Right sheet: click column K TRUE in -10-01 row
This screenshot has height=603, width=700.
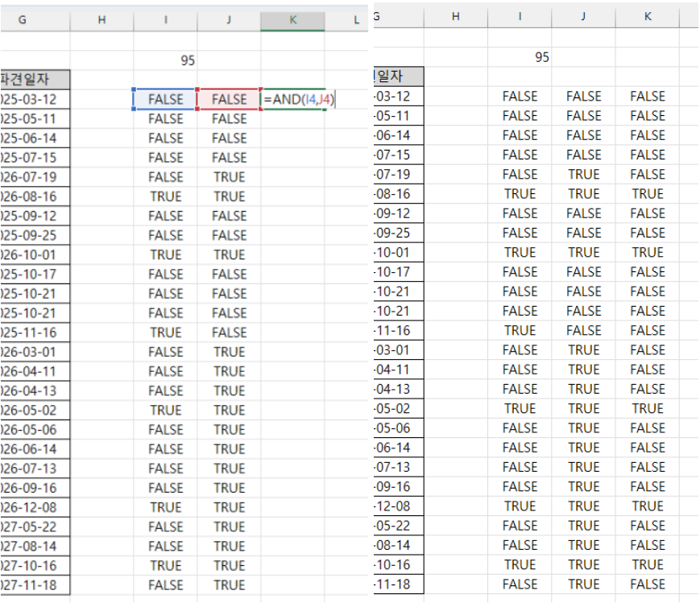[648, 252]
